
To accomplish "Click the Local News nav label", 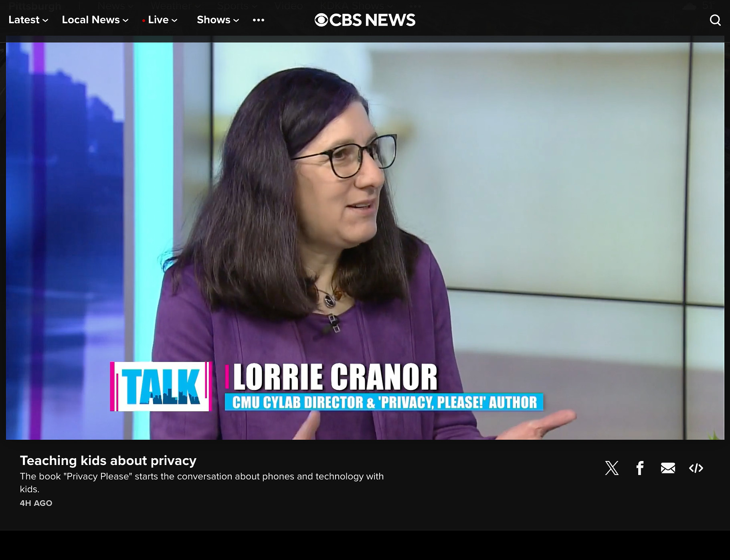I will tap(91, 20).
